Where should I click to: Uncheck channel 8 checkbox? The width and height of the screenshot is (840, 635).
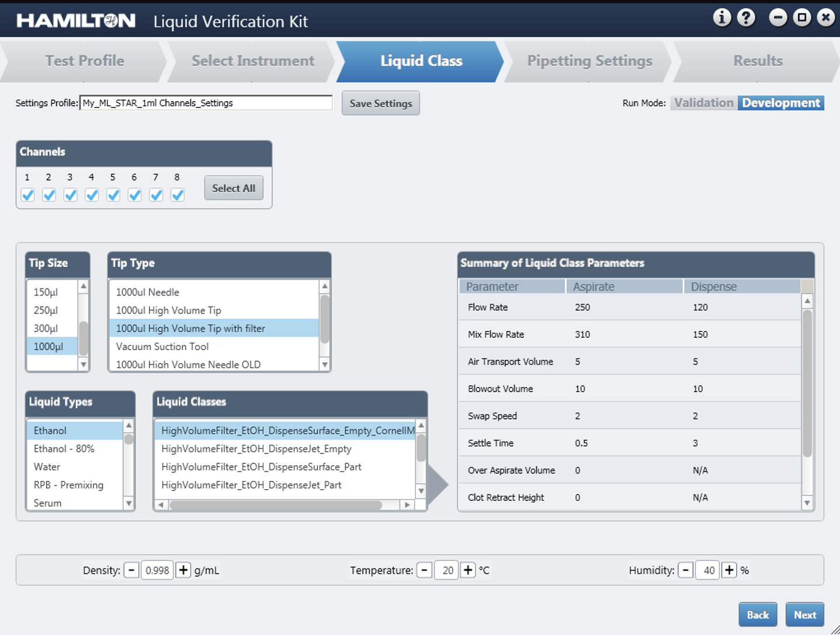coord(177,195)
